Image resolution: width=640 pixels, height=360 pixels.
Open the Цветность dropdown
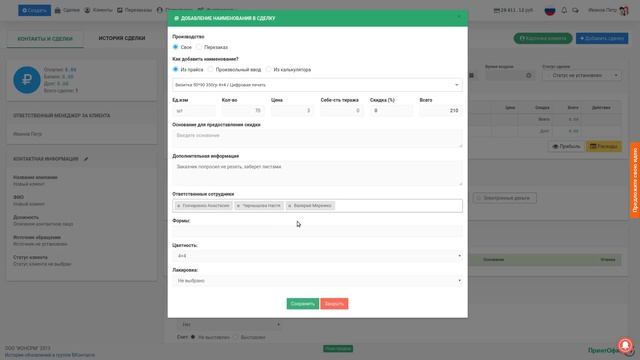point(317,256)
